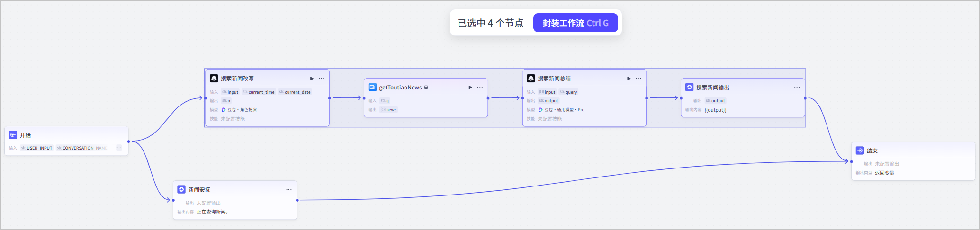The width and height of the screenshot is (980, 230).
Task: Click the 结束 node end icon
Action: coord(860,150)
